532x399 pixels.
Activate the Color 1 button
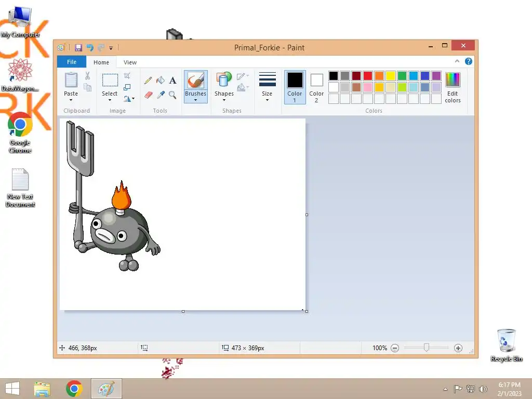click(x=295, y=87)
